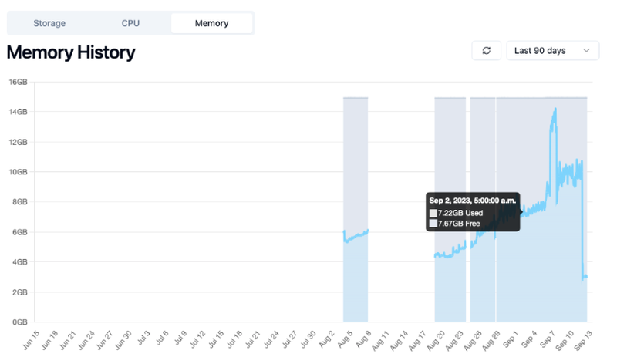Viewport: 617px width, 364px height.
Task: Switch to the Storage tab
Action: pos(49,23)
